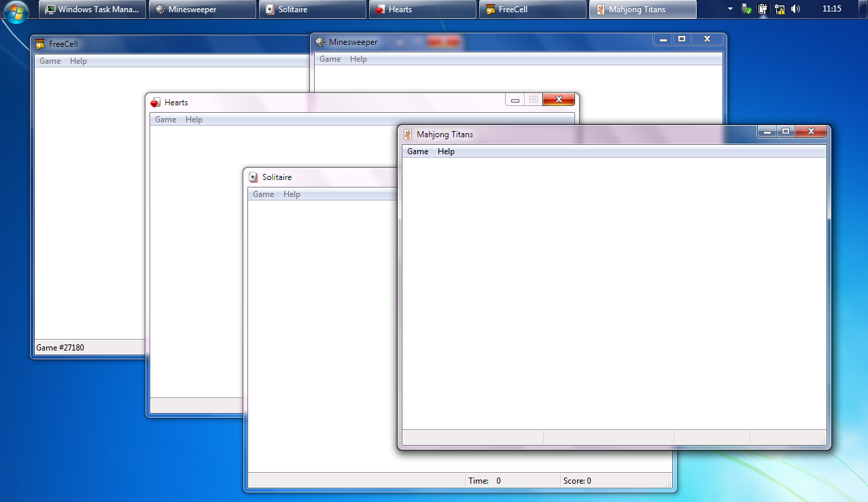Image resolution: width=868 pixels, height=502 pixels.
Task: Click Solitaire window resize grip corner
Action: tap(669, 484)
